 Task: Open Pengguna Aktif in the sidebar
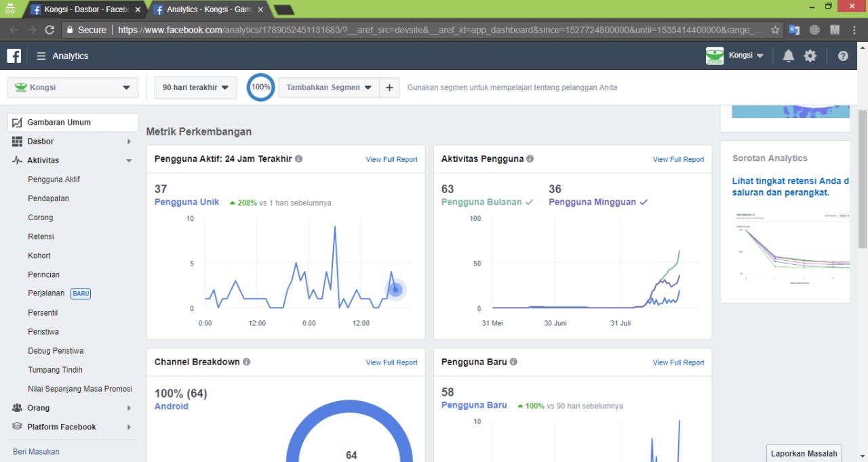pos(54,180)
